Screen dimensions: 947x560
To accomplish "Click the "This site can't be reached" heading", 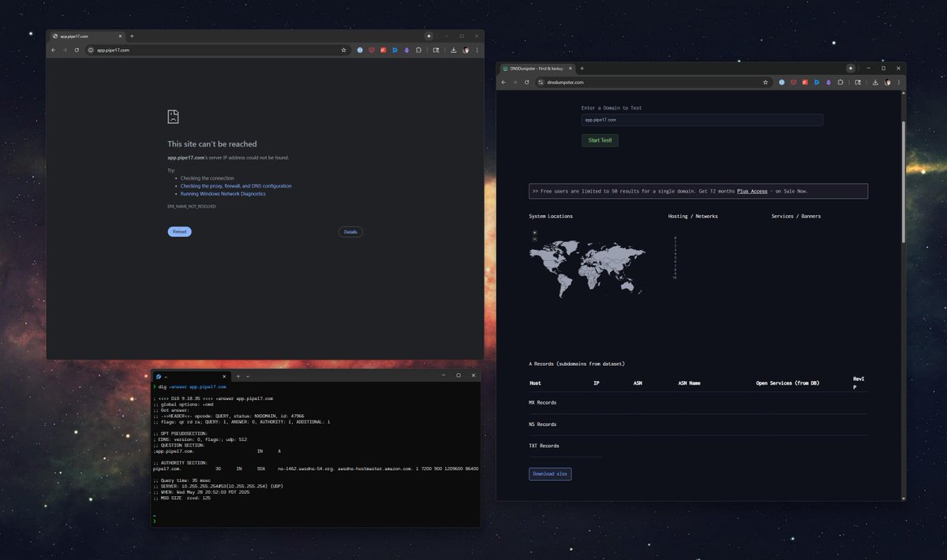I will tap(211, 144).
